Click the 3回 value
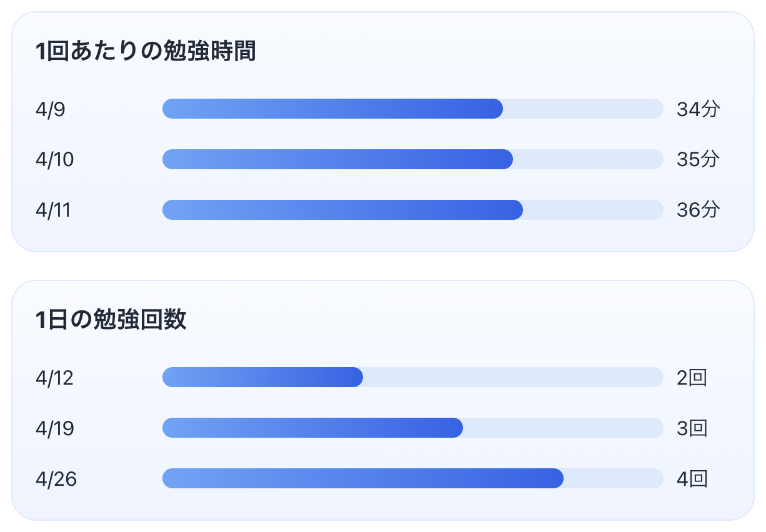Screen dimensions: 766x532 [x=692, y=428]
